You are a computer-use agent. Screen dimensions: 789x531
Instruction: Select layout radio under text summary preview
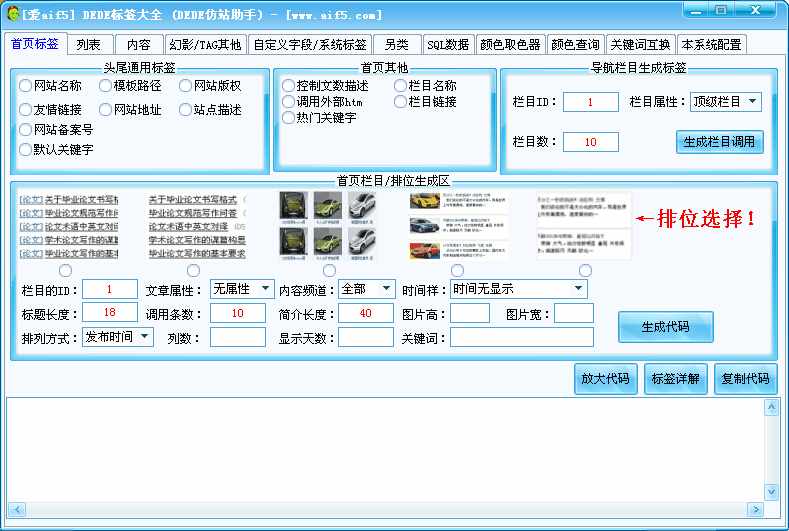(585, 270)
